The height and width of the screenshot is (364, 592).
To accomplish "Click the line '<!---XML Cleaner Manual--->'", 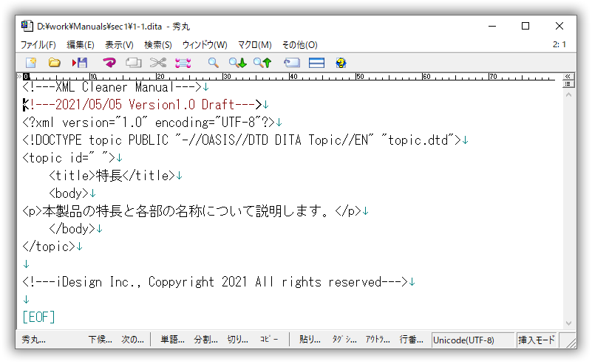I will 112,87.
